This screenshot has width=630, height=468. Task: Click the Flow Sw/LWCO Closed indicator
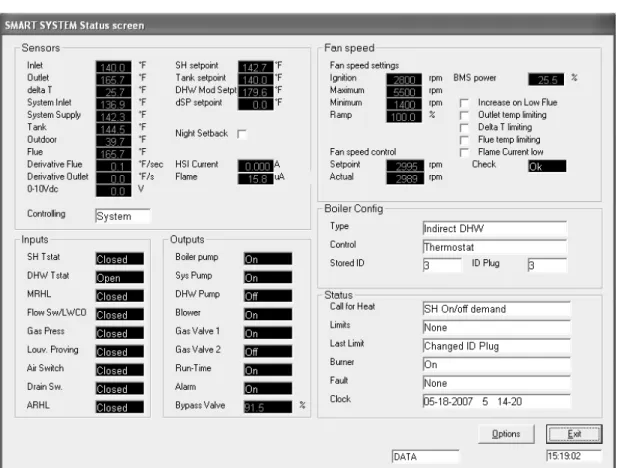pyautogui.click(x=120, y=314)
